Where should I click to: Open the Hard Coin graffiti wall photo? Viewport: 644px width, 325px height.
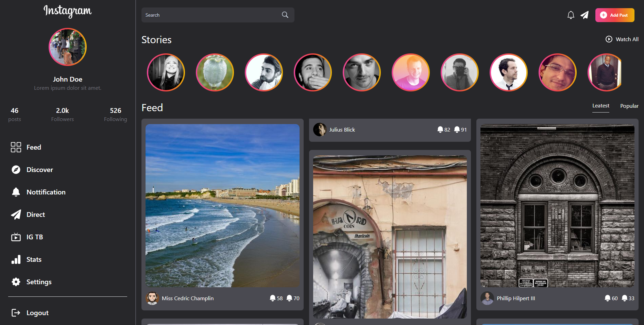click(x=390, y=237)
